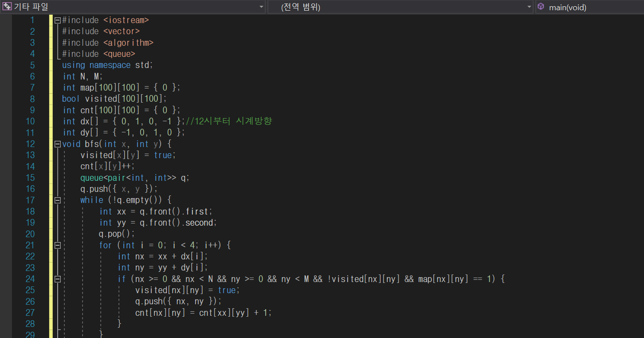
Task: Click "queue<pair<int, int>> q;"
Action: 135,178
